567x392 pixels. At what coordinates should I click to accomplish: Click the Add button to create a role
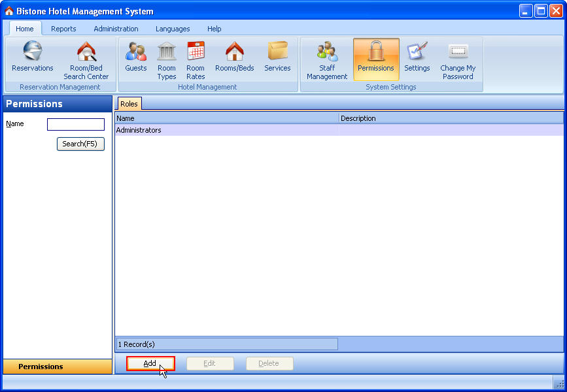coord(150,363)
